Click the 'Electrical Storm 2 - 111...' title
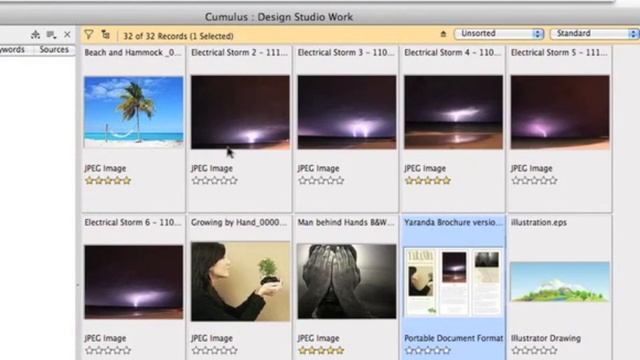The height and width of the screenshot is (360, 640). coord(239,53)
